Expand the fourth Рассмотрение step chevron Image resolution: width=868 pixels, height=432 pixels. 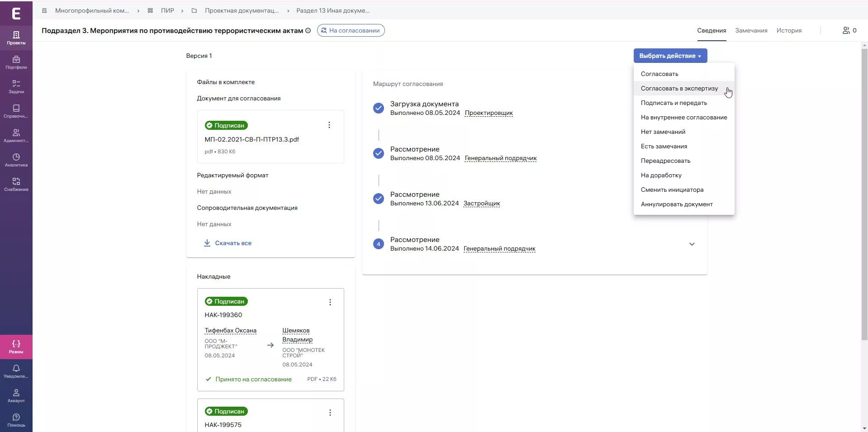tap(692, 244)
